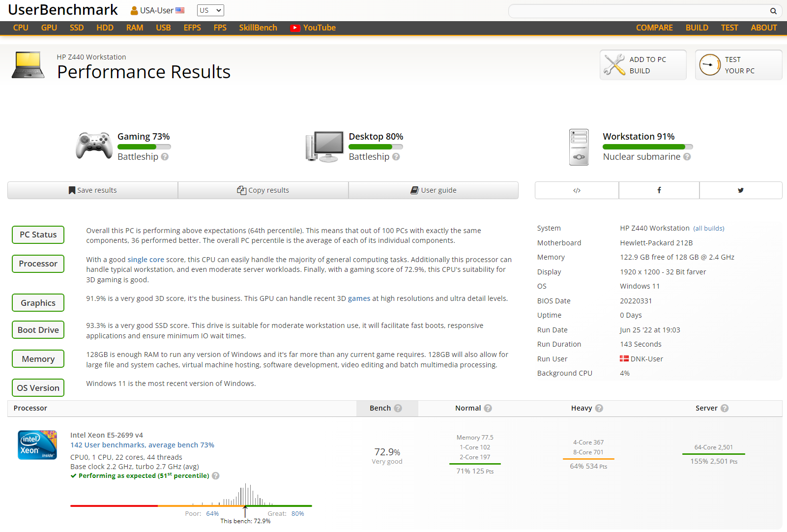The height and width of the screenshot is (532, 787).
Task: Click the ADD TO PC BUILD button
Action: (642, 65)
